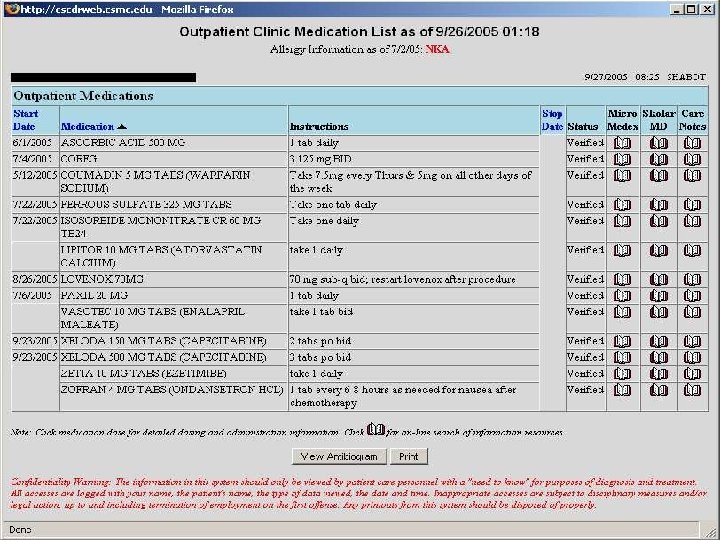
Task: Open Care Notes icon for Ferrous Sulfate
Action: (x=692, y=205)
